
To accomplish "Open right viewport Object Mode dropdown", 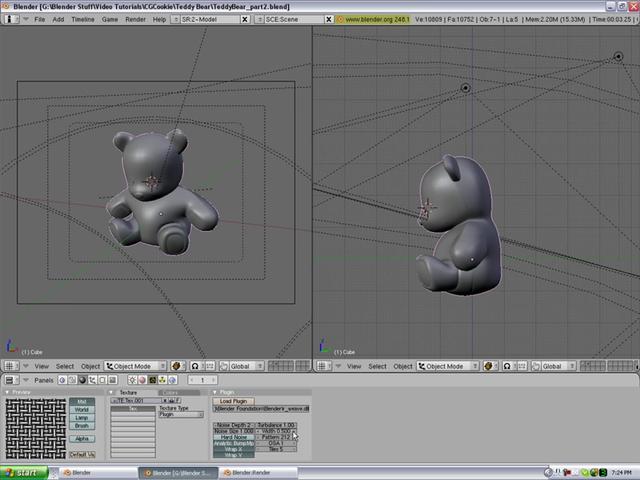I will [448, 366].
